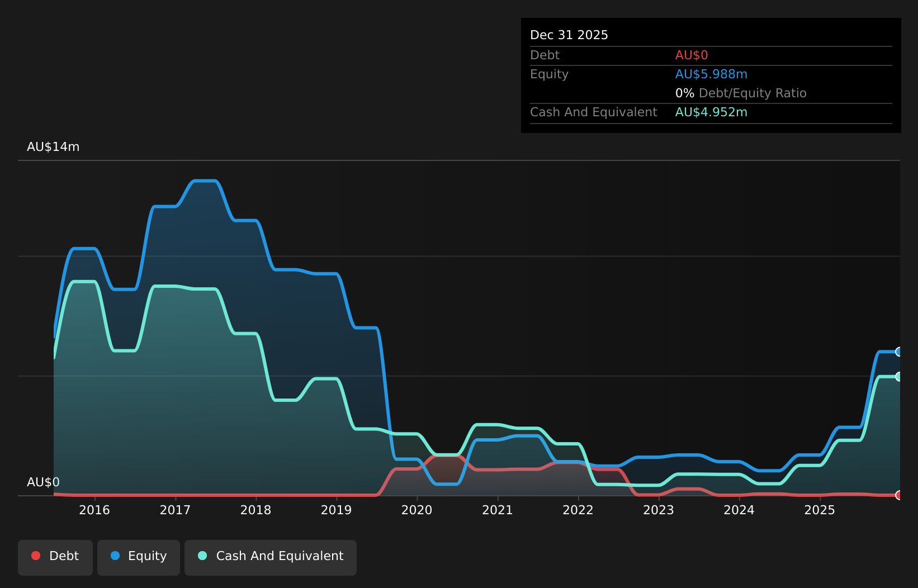The height and width of the screenshot is (588, 918).
Task: Click the Equity row label in tooltip
Action: tap(549, 74)
